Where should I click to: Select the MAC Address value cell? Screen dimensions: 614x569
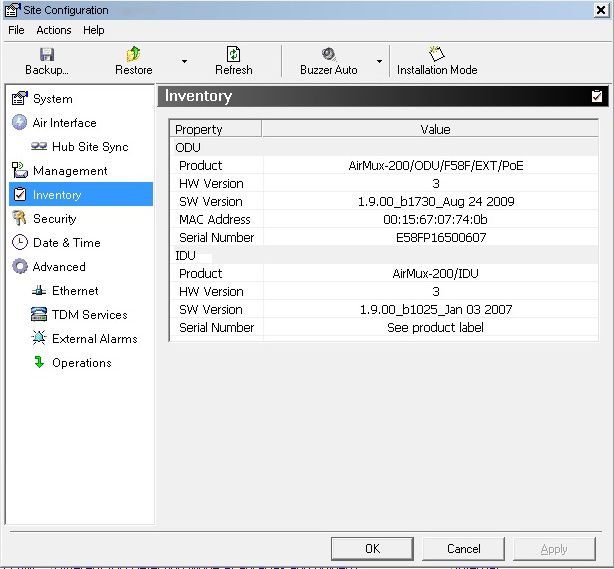(435, 219)
